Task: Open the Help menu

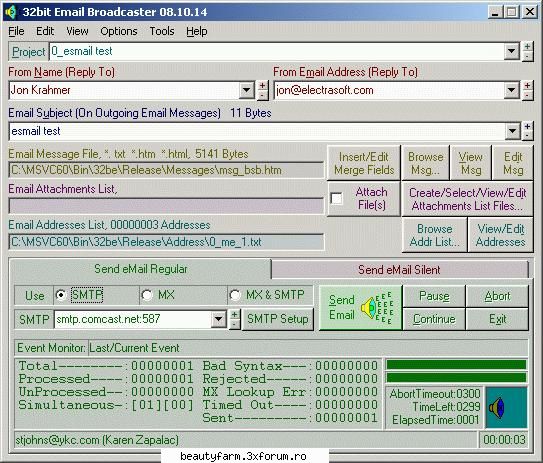Action: point(197,31)
